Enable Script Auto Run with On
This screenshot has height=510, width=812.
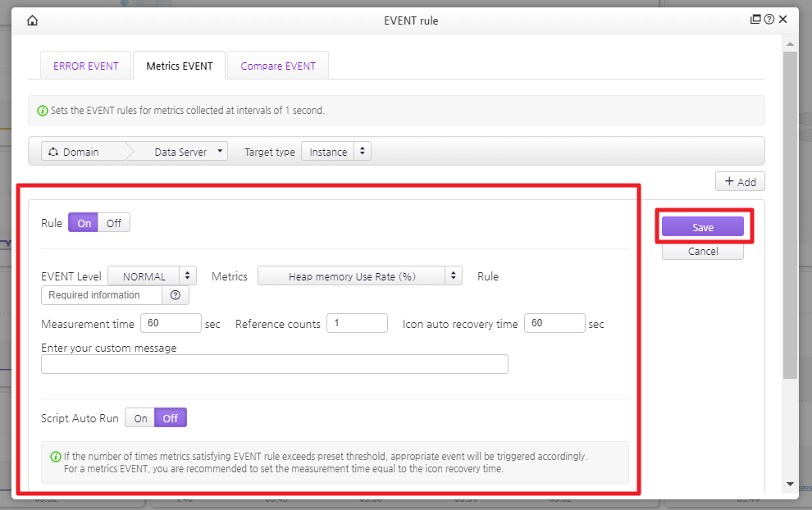point(140,418)
